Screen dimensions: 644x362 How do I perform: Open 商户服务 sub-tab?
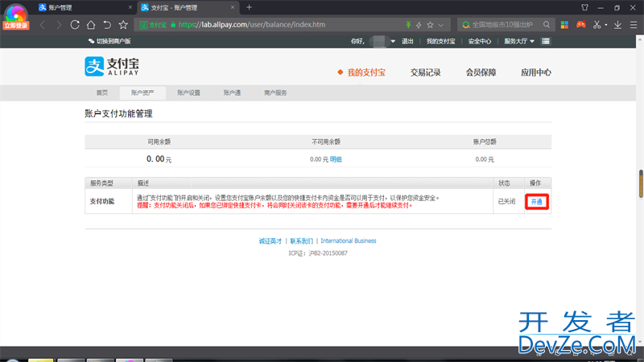coord(275,93)
